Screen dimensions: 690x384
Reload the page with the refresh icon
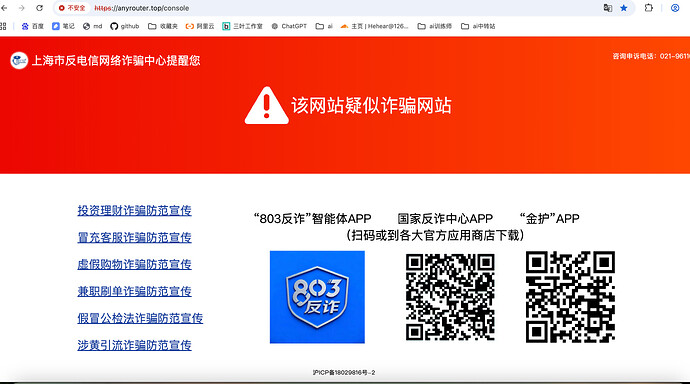[40, 8]
